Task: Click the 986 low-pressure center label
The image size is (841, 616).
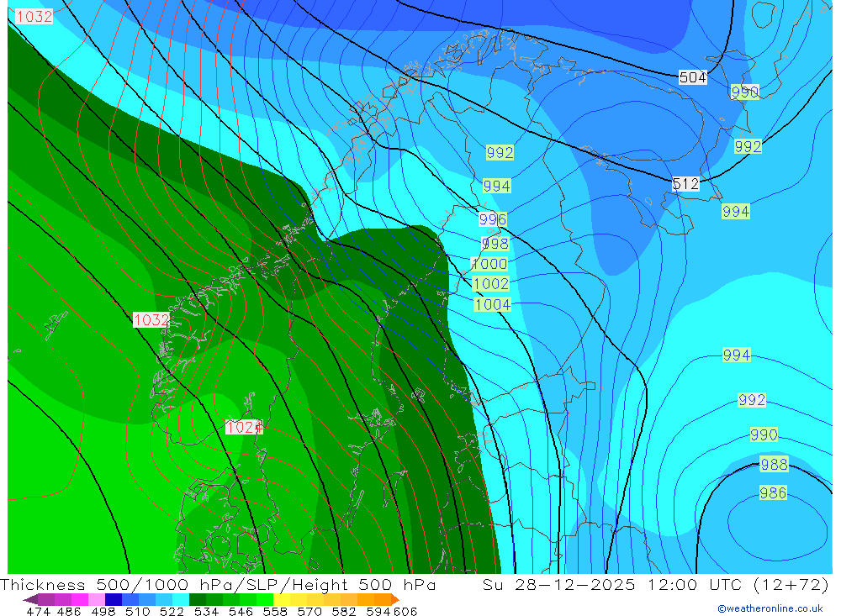Action: point(773,492)
